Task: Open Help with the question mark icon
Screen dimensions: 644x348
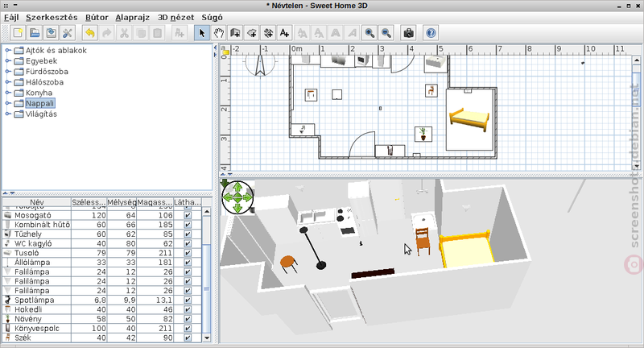Action: [431, 33]
